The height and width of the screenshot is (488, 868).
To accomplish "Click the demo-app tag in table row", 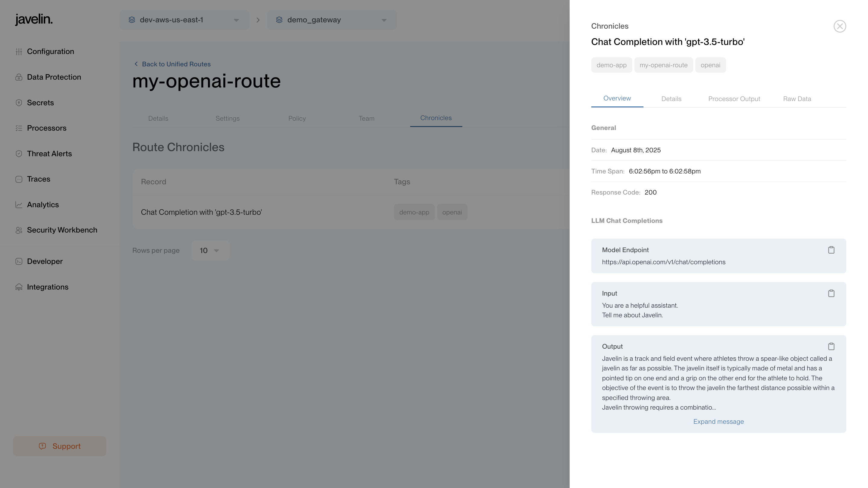I will click(x=414, y=212).
